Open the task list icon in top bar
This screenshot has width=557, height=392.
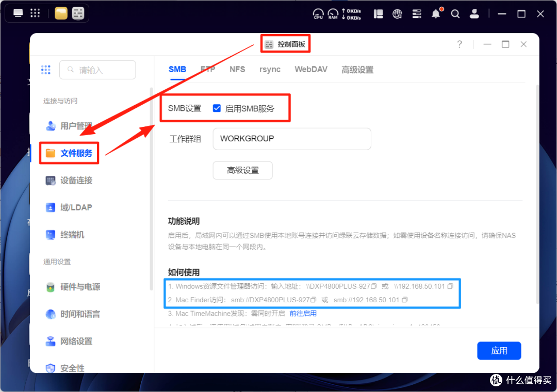tap(417, 14)
